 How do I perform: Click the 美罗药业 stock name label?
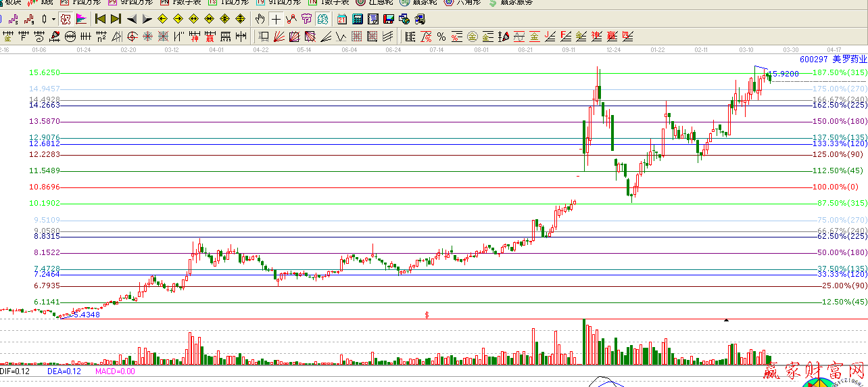point(851,60)
